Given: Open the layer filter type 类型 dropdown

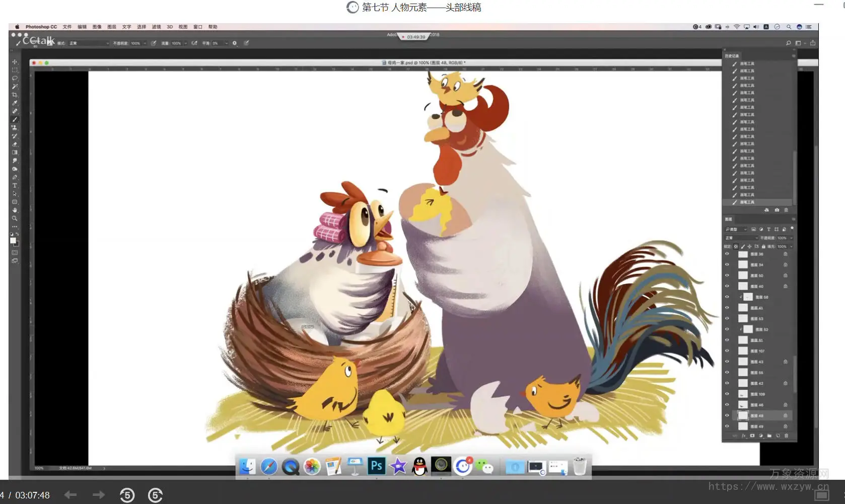Looking at the screenshot, I should pos(736,230).
